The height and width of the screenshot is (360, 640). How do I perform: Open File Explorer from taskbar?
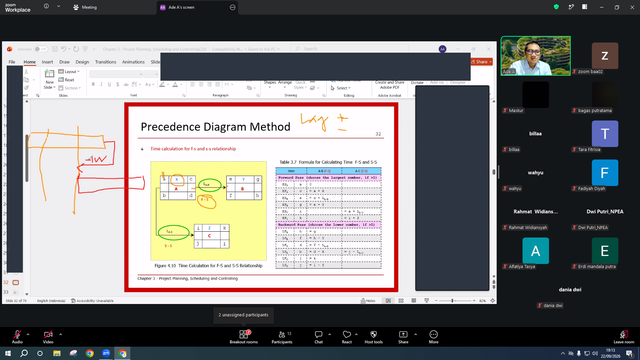pos(57,353)
